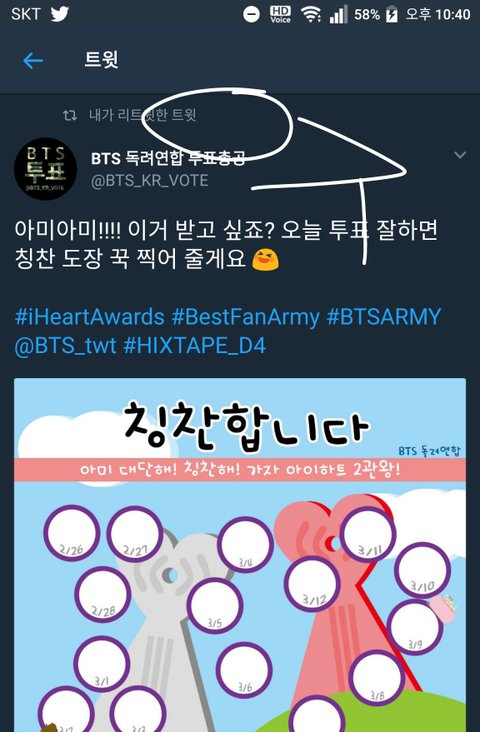Tap the Wi-Fi status icon

click(x=311, y=14)
